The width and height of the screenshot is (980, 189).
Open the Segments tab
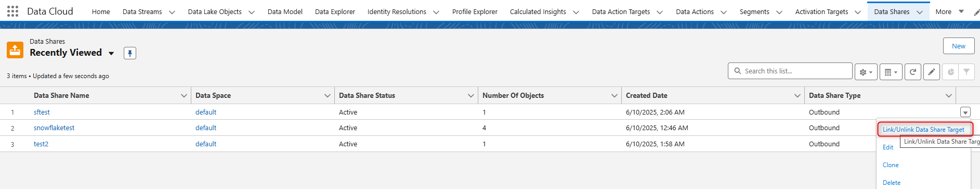[754, 11]
